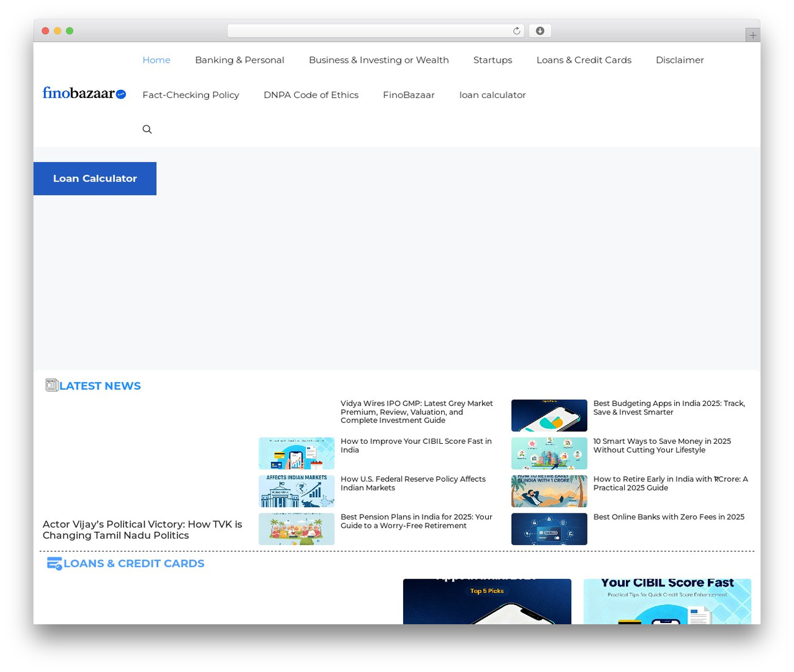Select the Startups menu item
Image resolution: width=794 pixels, height=672 pixels.
[x=493, y=60]
